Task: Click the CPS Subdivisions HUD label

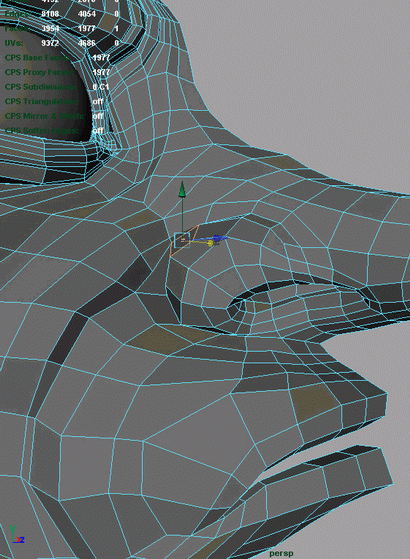Action: click(x=41, y=87)
